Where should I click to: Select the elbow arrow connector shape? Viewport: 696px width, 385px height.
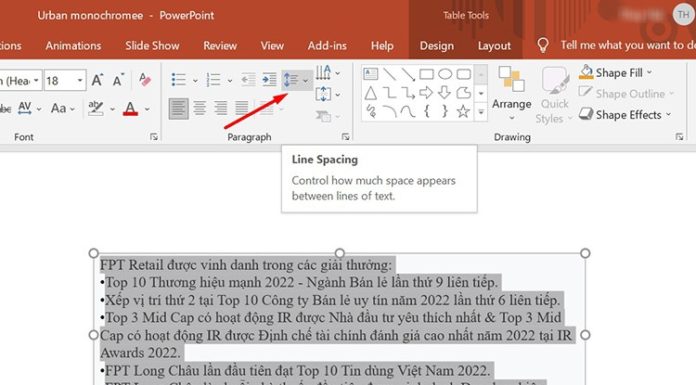pos(408,93)
